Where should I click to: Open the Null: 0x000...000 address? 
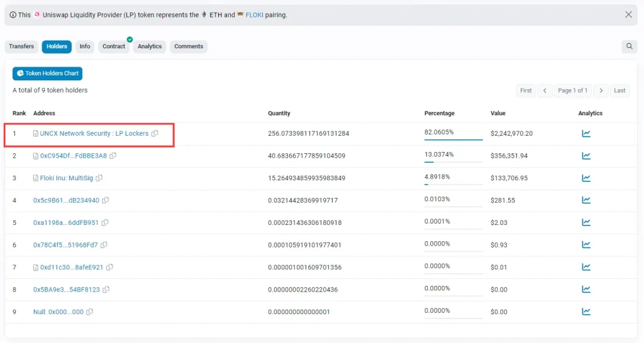(58, 312)
